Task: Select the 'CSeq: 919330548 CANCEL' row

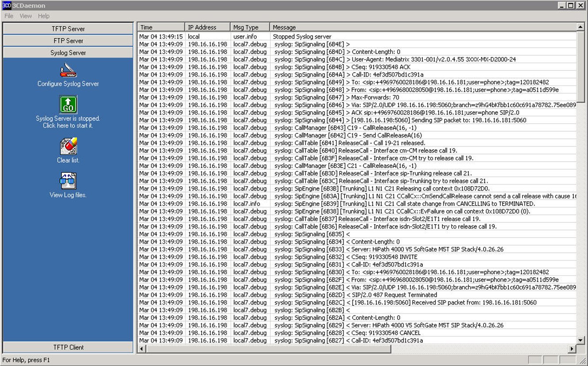Action: coord(357,333)
